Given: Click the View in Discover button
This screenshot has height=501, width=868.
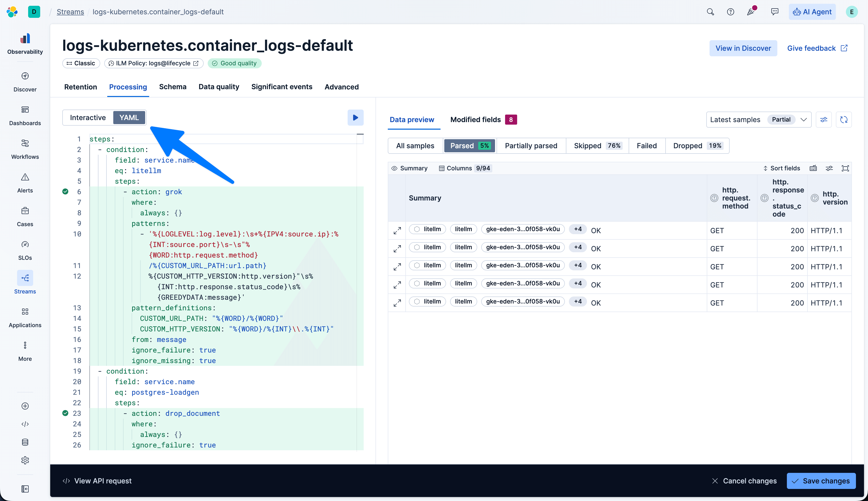Looking at the screenshot, I should click(x=743, y=48).
